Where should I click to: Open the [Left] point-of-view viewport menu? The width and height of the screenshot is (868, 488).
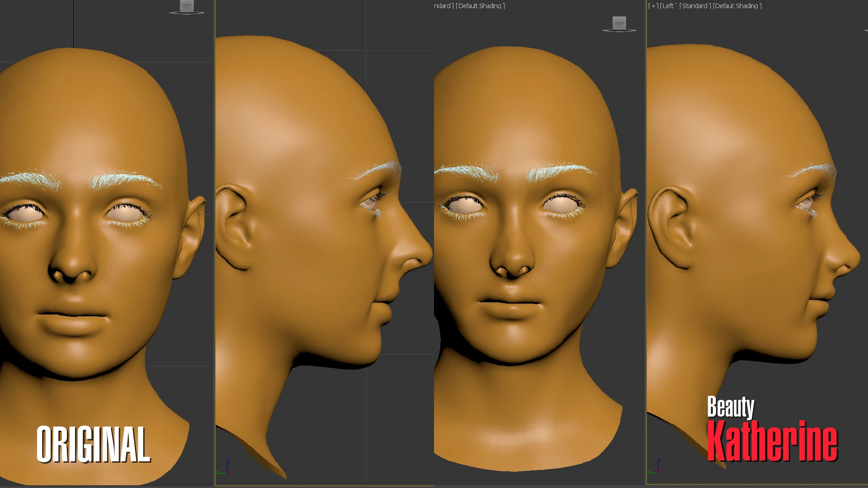[x=668, y=6]
